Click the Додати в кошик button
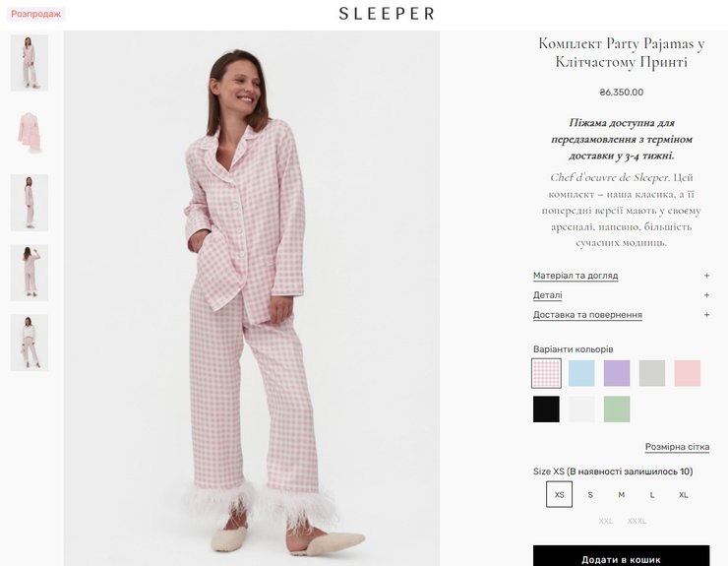This screenshot has height=566, width=728. [621, 557]
